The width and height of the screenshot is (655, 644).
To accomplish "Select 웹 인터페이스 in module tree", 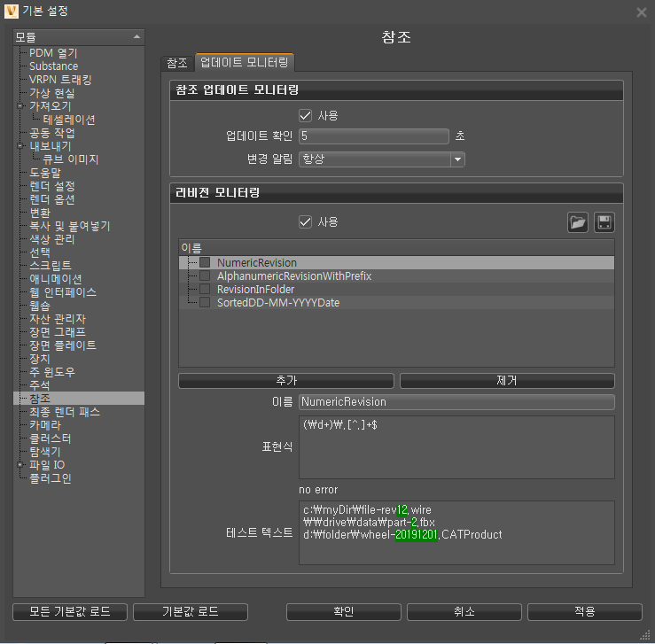I will tap(63, 292).
